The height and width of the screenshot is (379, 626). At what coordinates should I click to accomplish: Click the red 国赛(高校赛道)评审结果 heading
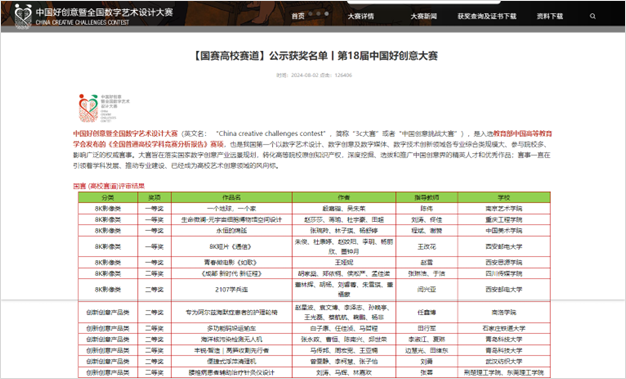pos(109,186)
